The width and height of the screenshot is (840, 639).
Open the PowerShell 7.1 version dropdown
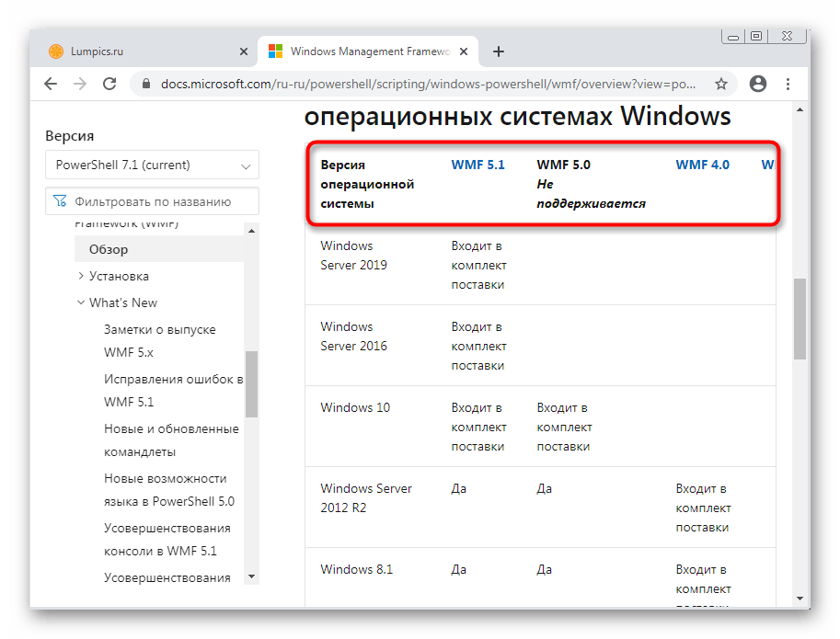coord(152,165)
